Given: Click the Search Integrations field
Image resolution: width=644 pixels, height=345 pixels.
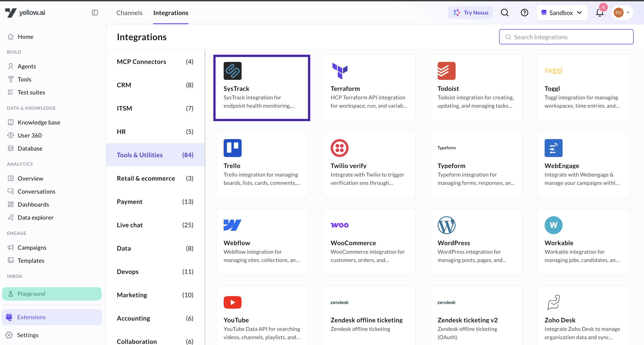Looking at the screenshot, I should click(566, 37).
